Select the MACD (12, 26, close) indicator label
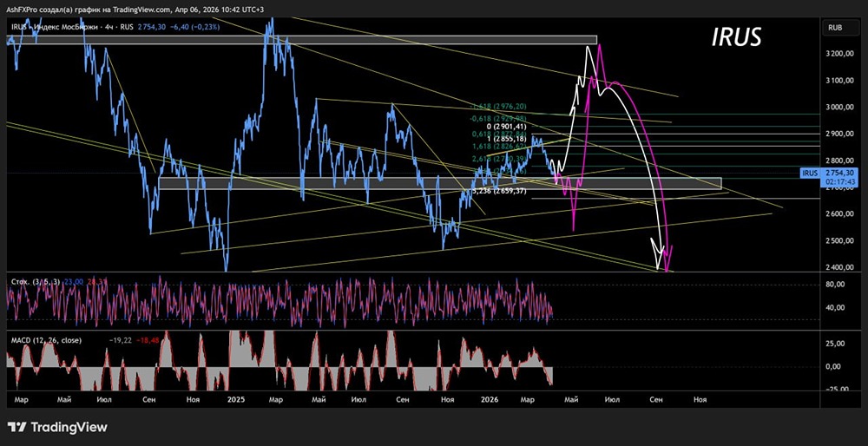868x446 pixels. click(46, 341)
